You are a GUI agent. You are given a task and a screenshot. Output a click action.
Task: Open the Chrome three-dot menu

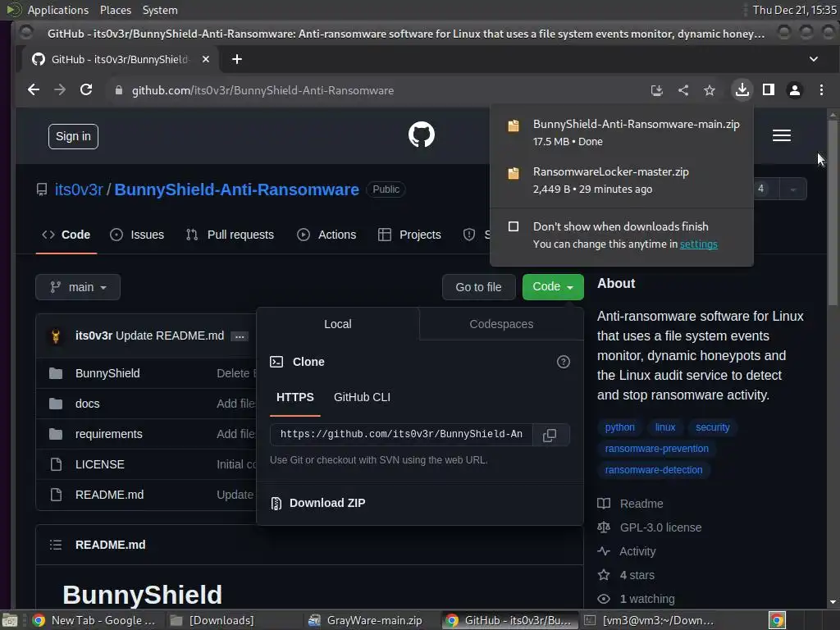(821, 89)
